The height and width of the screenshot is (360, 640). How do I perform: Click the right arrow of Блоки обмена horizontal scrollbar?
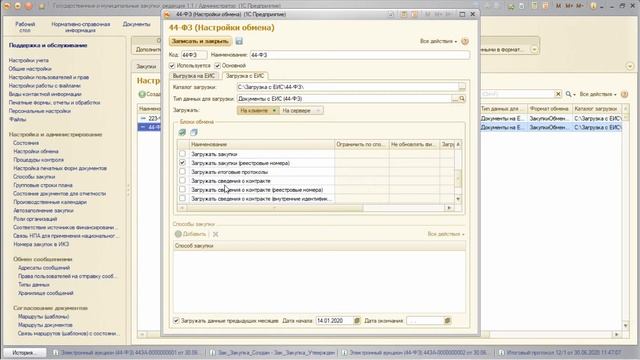click(449, 208)
